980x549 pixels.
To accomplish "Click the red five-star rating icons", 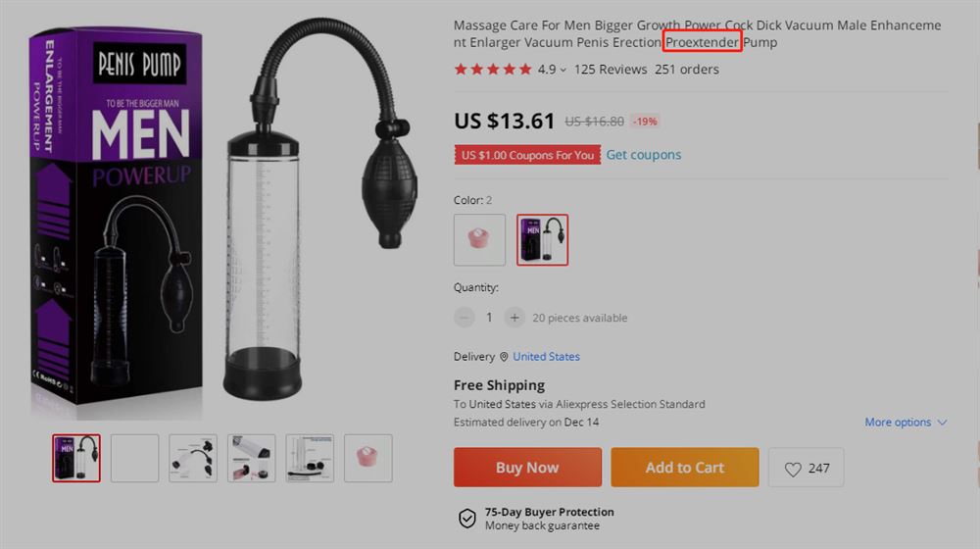I will (x=493, y=69).
